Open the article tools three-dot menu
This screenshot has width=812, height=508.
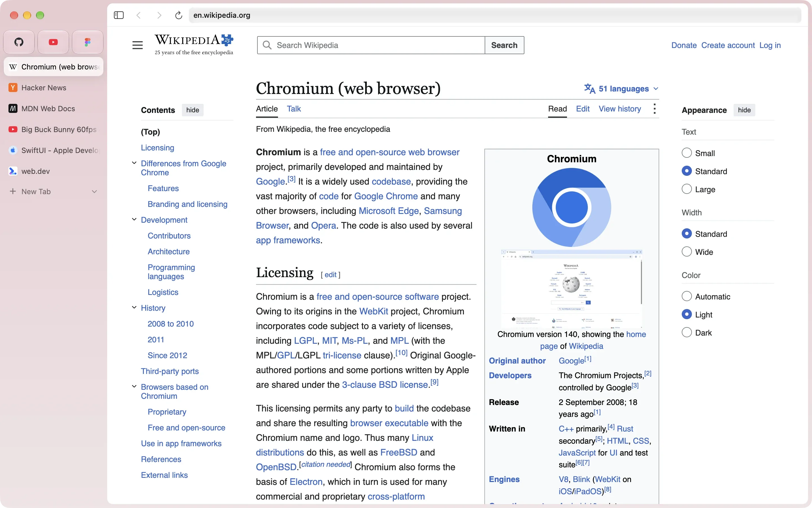click(655, 109)
